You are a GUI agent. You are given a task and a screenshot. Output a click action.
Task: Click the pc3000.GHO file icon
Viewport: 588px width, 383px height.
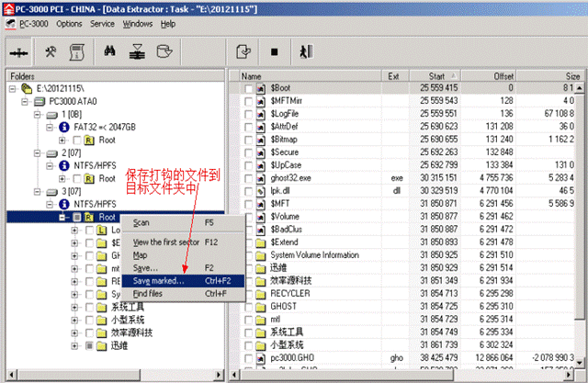[x=261, y=358]
